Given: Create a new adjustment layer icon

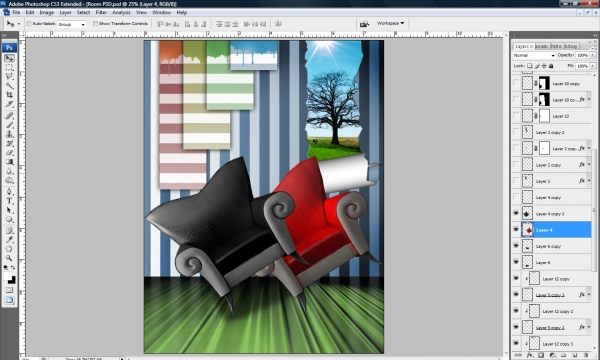Looking at the screenshot, I should pyautogui.click(x=552, y=355).
